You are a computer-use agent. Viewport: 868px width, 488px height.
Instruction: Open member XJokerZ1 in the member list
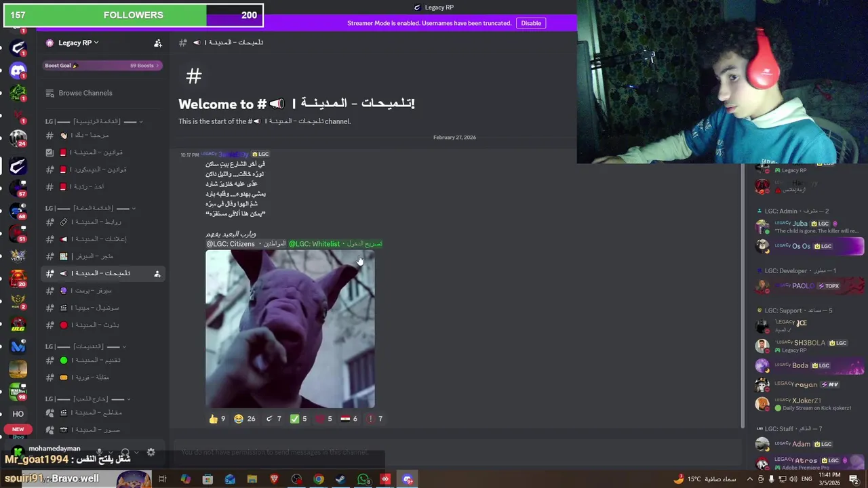(808, 405)
